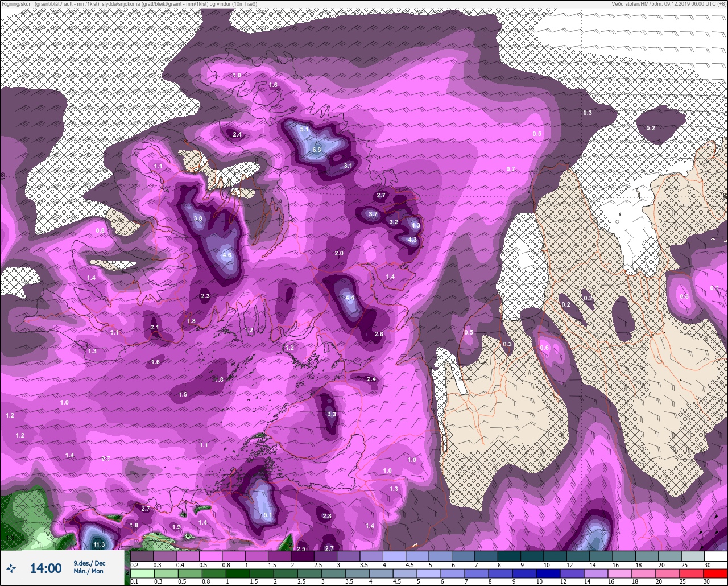Click the white 30 swatch in upper legend
This screenshot has width=728, height=586.
(x=715, y=556)
